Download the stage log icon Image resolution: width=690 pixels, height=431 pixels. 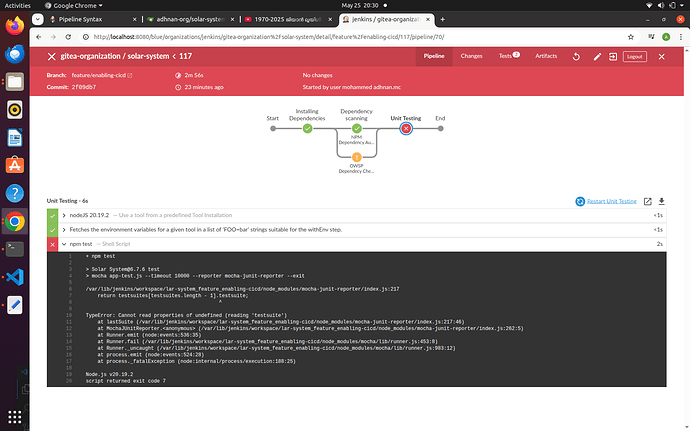point(661,201)
